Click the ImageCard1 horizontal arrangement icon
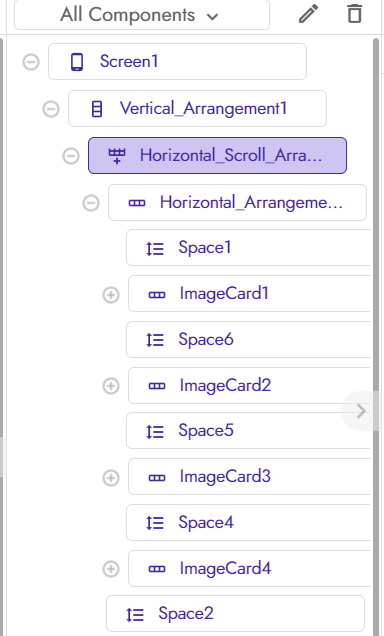Image resolution: width=384 pixels, height=636 pixels. (157, 295)
